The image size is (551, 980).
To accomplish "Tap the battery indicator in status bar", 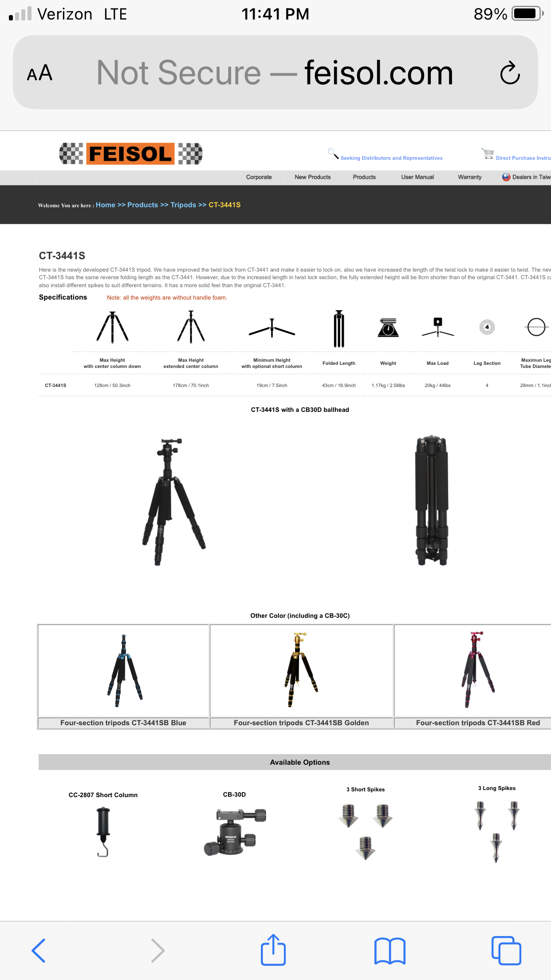I will pos(527,14).
